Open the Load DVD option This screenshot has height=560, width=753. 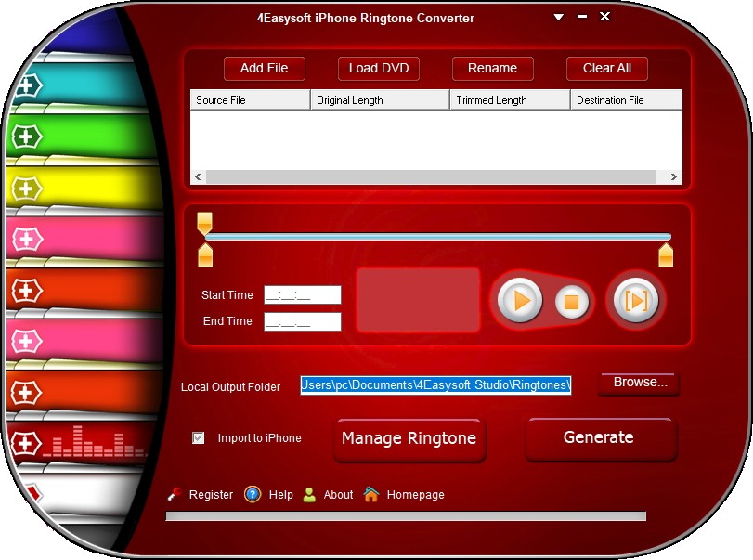pos(379,68)
